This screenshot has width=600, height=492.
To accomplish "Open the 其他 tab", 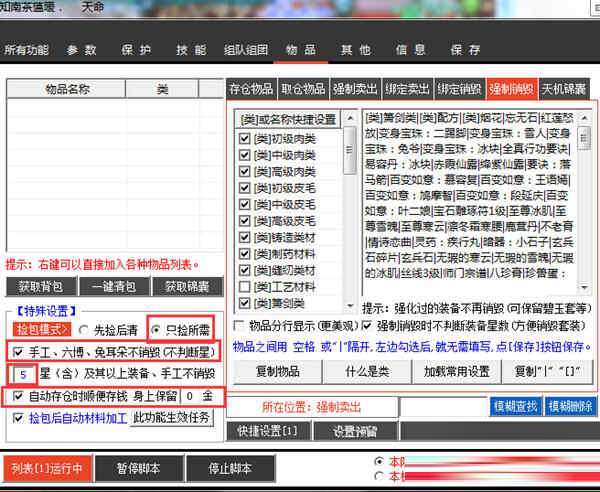I will pos(355,50).
